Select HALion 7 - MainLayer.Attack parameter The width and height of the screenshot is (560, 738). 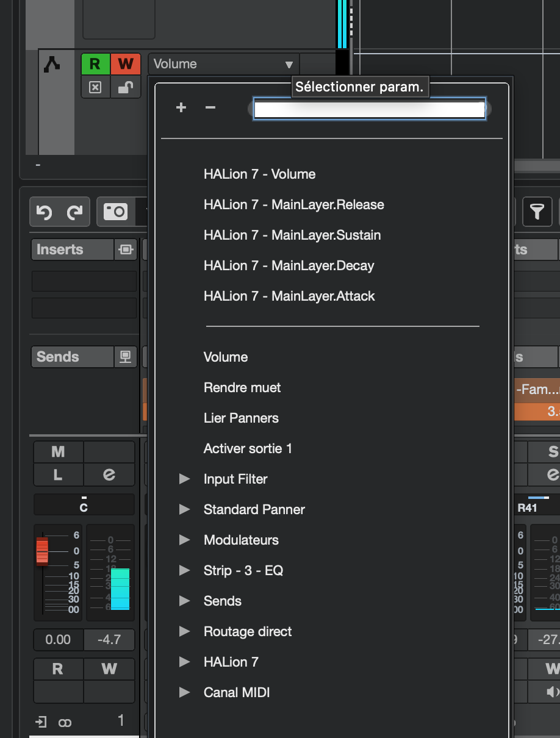[x=289, y=296]
